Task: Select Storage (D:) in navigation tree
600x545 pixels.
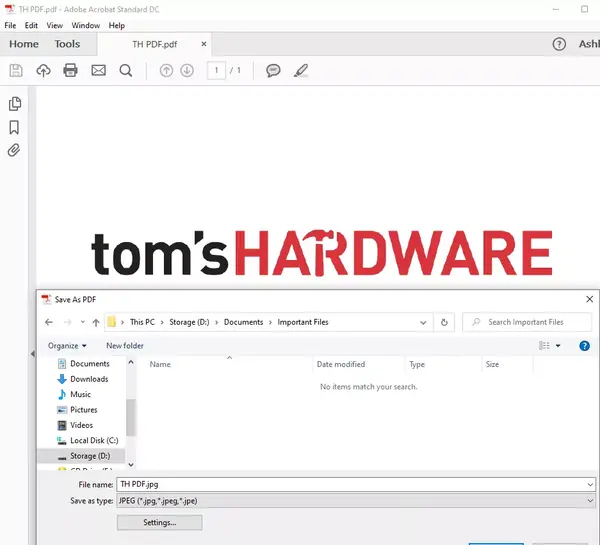Action: 81,456
